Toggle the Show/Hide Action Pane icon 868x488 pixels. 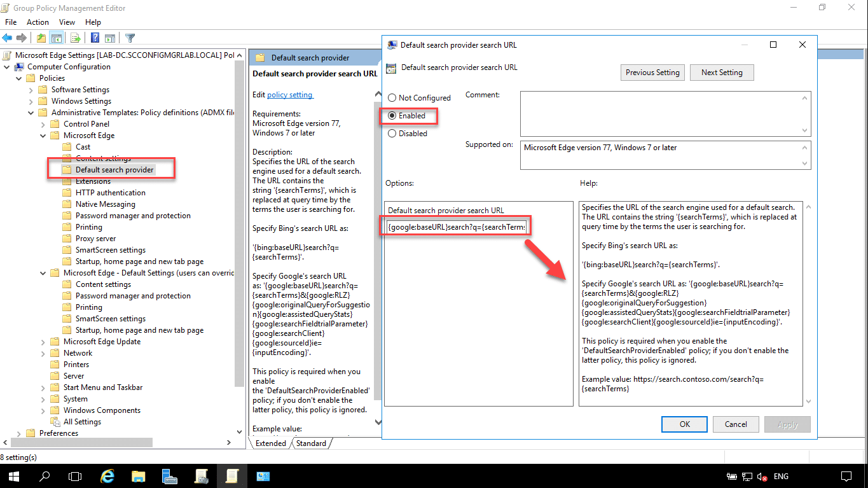point(109,38)
